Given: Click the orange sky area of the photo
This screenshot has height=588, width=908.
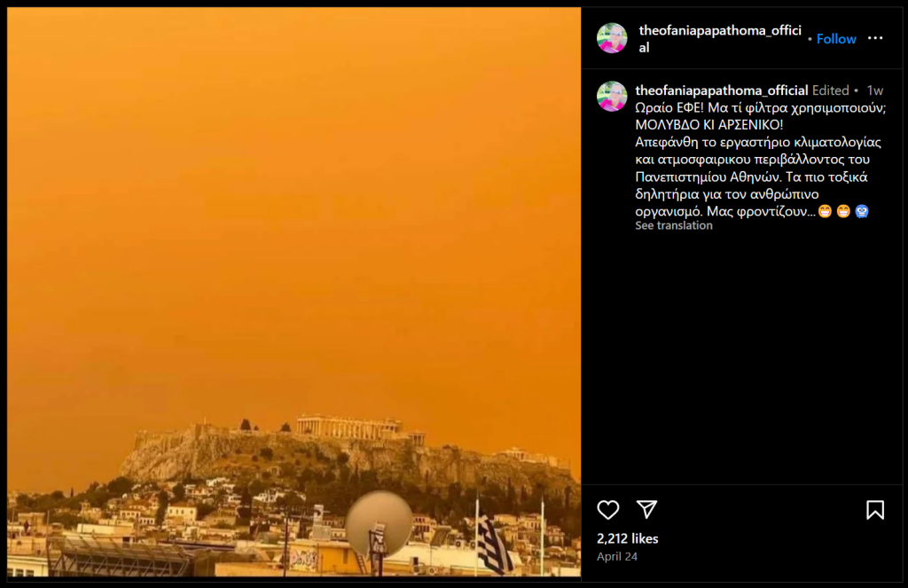Looking at the screenshot, I should (x=294, y=203).
